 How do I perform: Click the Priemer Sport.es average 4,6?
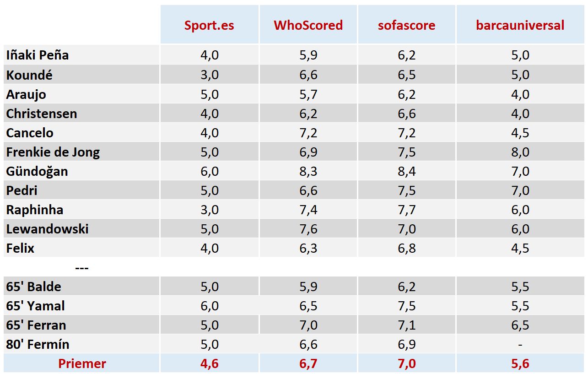(x=209, y=363)
